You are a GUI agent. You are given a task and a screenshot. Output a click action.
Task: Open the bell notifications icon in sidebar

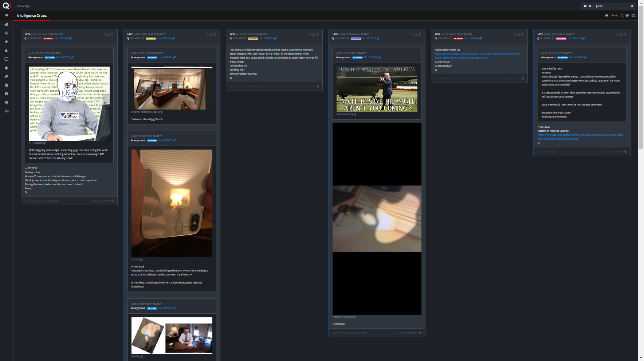[6, 68]
